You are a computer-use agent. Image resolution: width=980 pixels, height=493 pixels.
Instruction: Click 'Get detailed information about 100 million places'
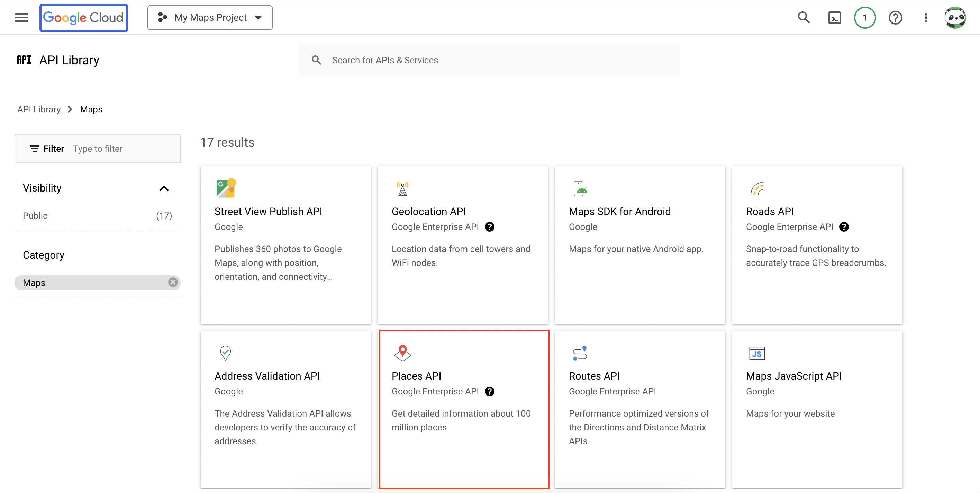coord(461,420)
